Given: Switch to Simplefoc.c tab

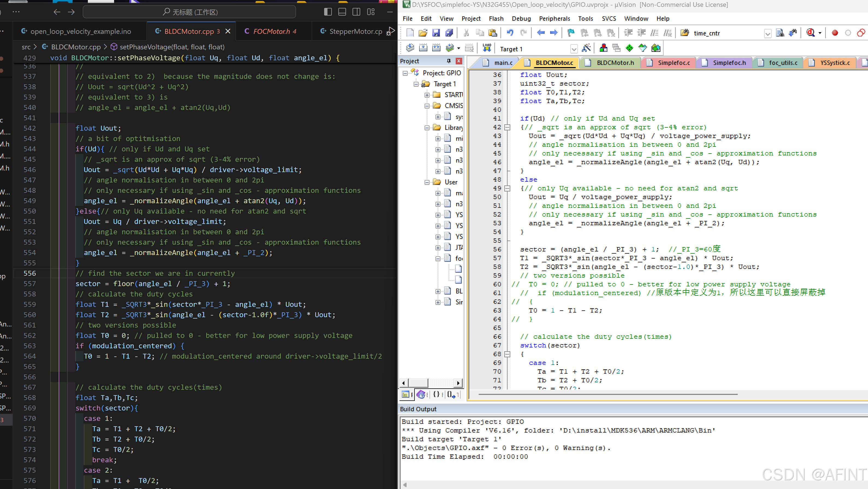Looking at the screenshot, I should pyautogui.click(x=669, y=63).
